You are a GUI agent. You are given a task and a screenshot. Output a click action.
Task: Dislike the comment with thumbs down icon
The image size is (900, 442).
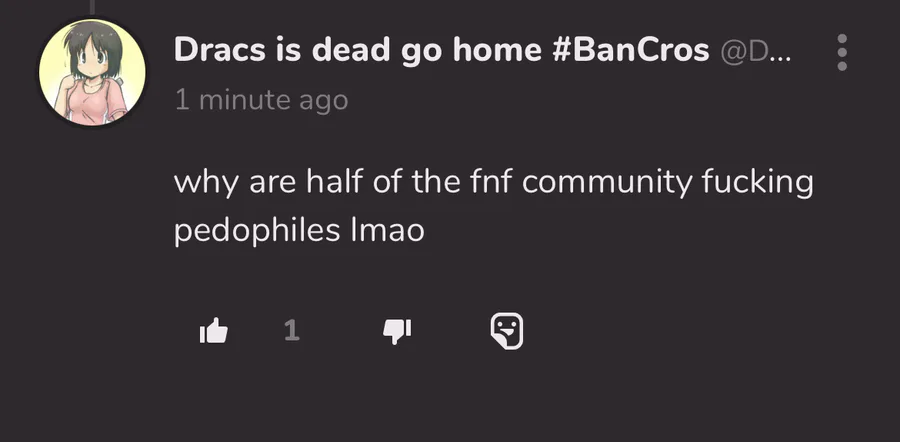pos(397,331)
